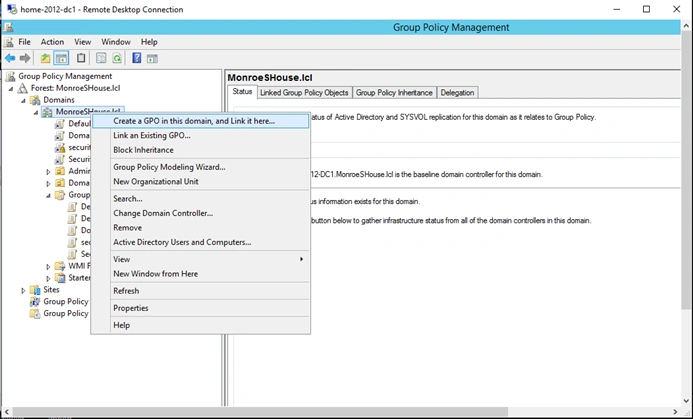
Task: Click the MonroeSHouse.lcl domain icon in tree
Action: pyautogui.click(x=47, y=112)
